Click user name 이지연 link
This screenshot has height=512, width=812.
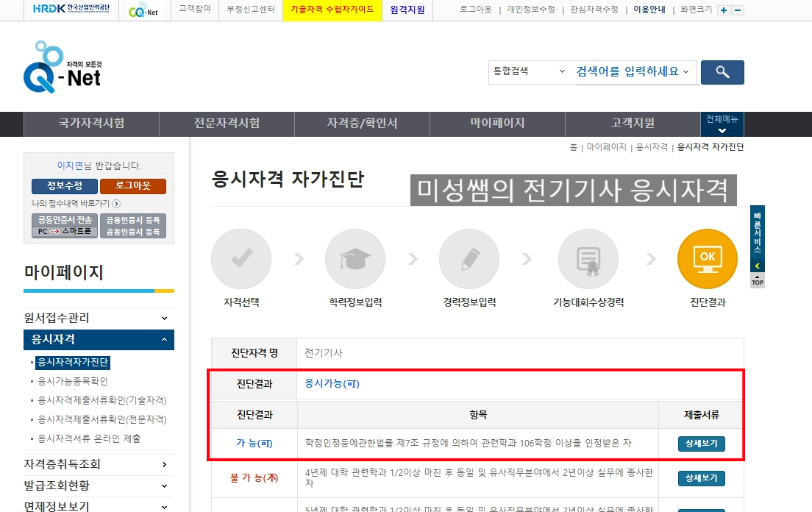point(70,166)
